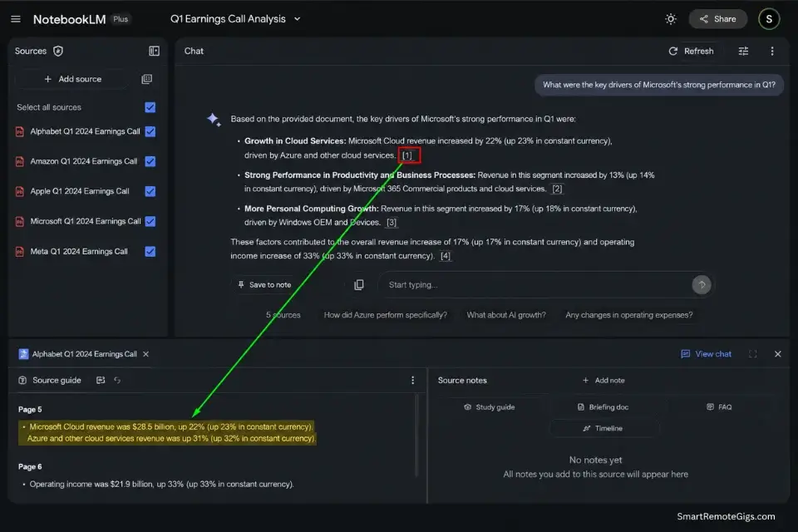Open the chat configuration sliders icon
This screenshot has width=798, height=532.
click(743, 51)
